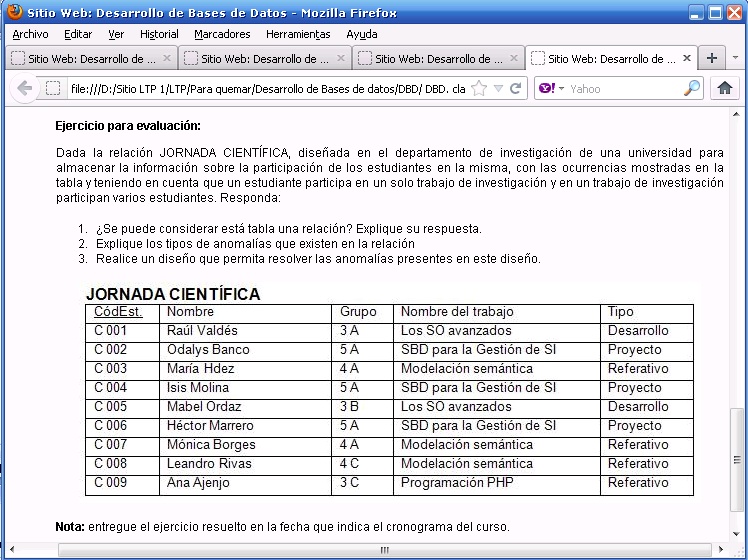Click the bookmark star in the address bar

point(479,89)
